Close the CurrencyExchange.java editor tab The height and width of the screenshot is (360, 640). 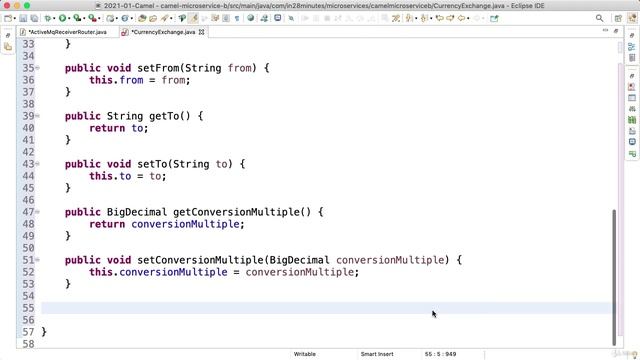[201, 32]
